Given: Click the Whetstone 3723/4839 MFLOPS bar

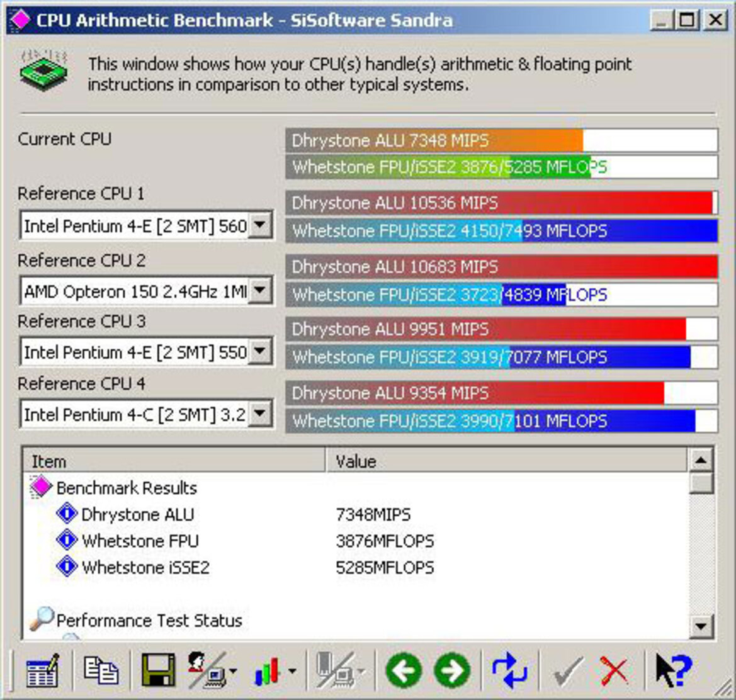Looking at the screenshot, I should coord(501,294).
